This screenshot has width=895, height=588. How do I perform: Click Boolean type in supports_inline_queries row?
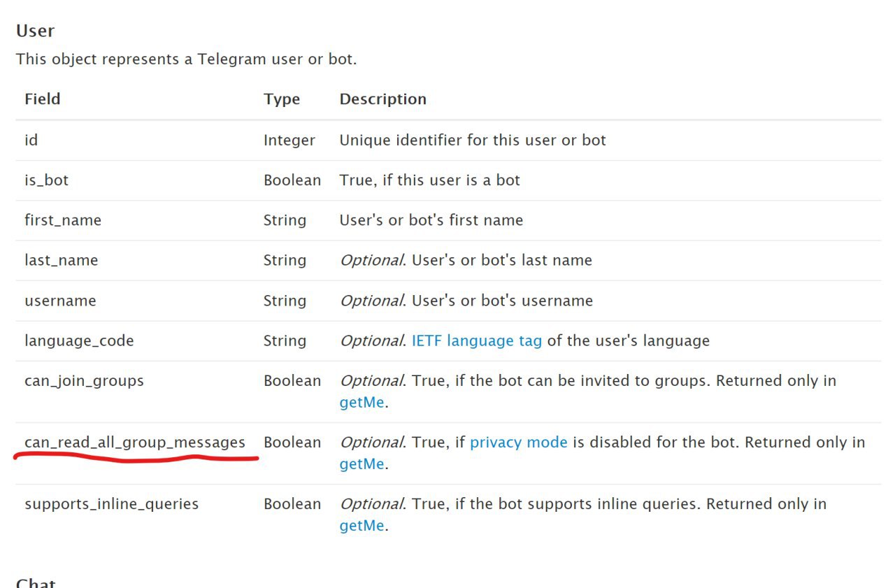pyautogui.click(x=292, y=504)
